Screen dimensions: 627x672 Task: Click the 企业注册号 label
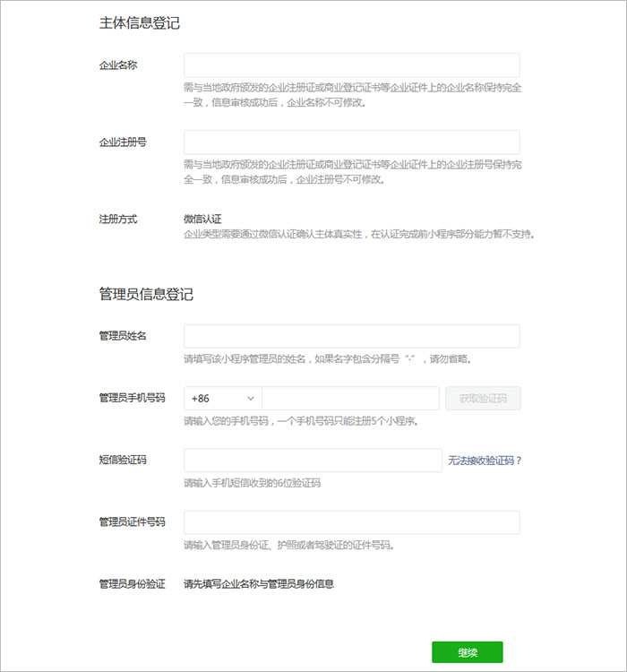(x=123, y=142)
